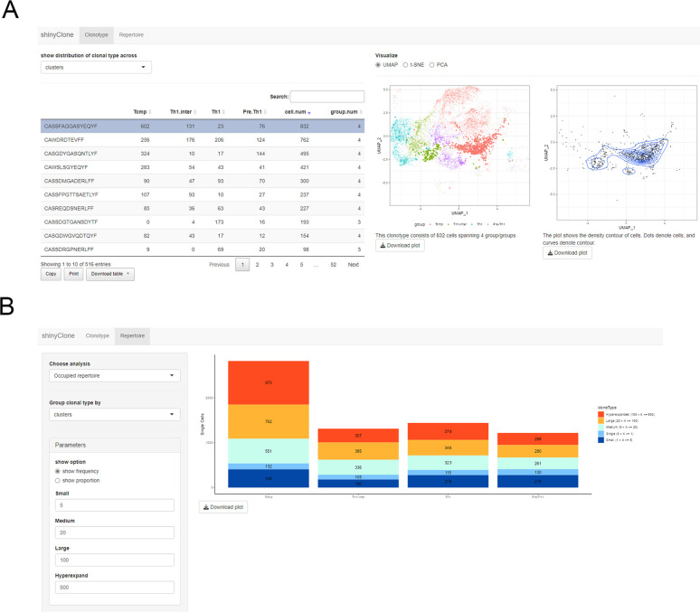Select the CASGDYGASQNTLYF clonotype row

203,154
